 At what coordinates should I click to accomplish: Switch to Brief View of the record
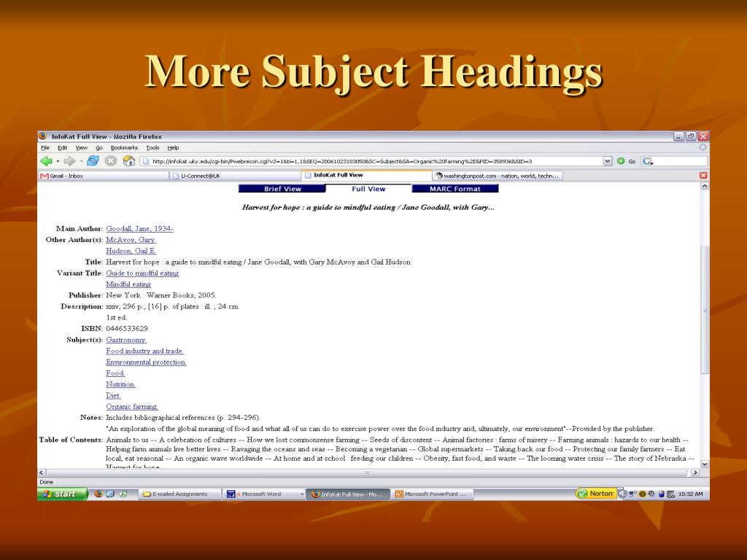pyautogui.click(x=282, y=189)
